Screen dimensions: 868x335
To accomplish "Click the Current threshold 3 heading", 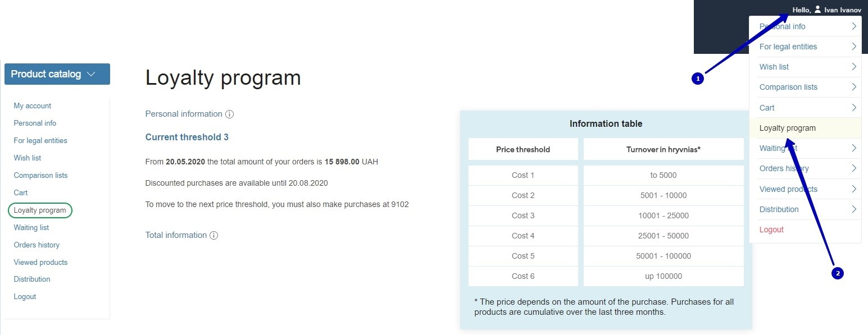I will 187,137.
